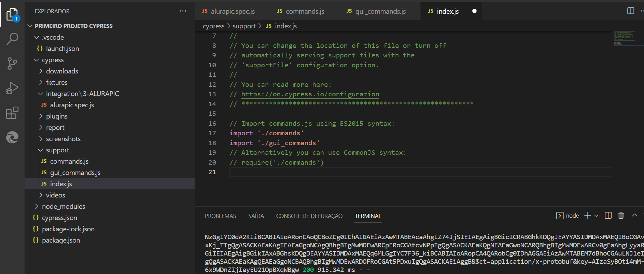This screenshot has height=274, width=644.
Task: Split the terminal panel
Action: click(x=608, y=215)
